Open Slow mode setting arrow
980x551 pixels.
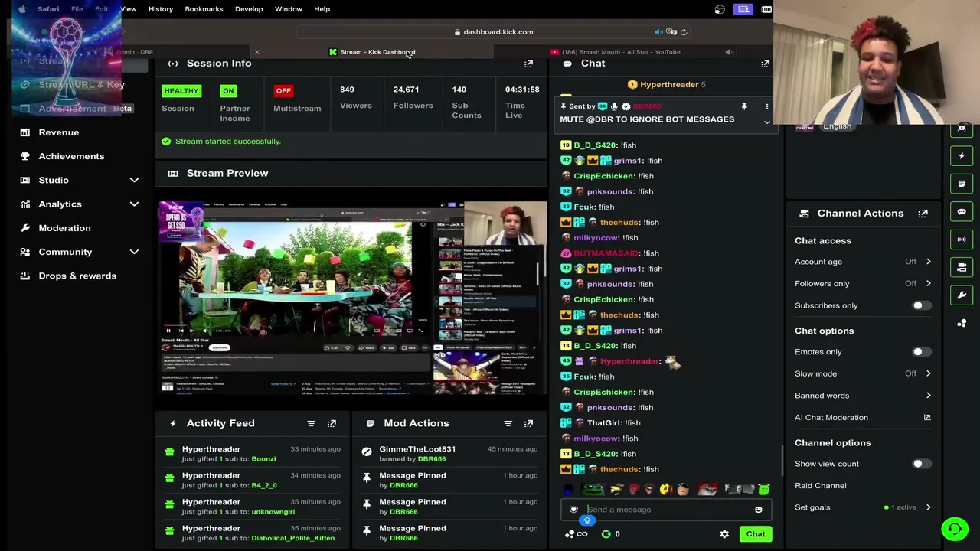click(x=928, y=373)
